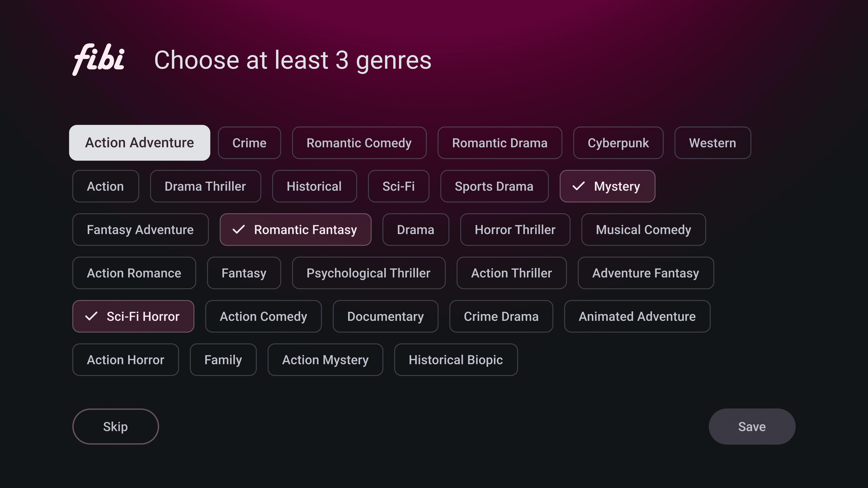Uncheck the Romantic Fantasy genre

[x=295, y=230]
